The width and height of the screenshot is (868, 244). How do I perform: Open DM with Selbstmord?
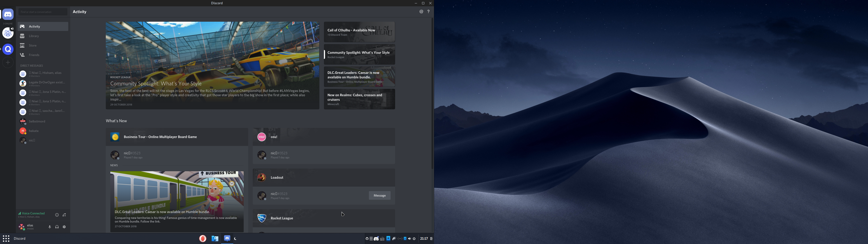tap(43, 121)
